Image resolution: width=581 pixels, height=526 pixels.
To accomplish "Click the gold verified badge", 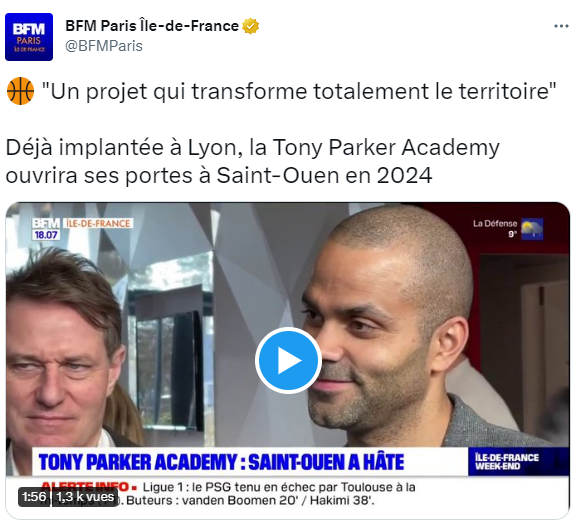I will (250, 26).
